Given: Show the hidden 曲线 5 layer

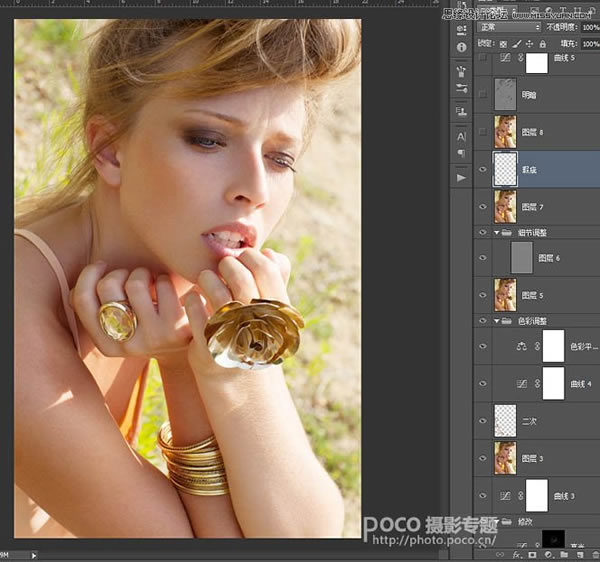Looking at the screenshot, I should click(x=483, y=58).
